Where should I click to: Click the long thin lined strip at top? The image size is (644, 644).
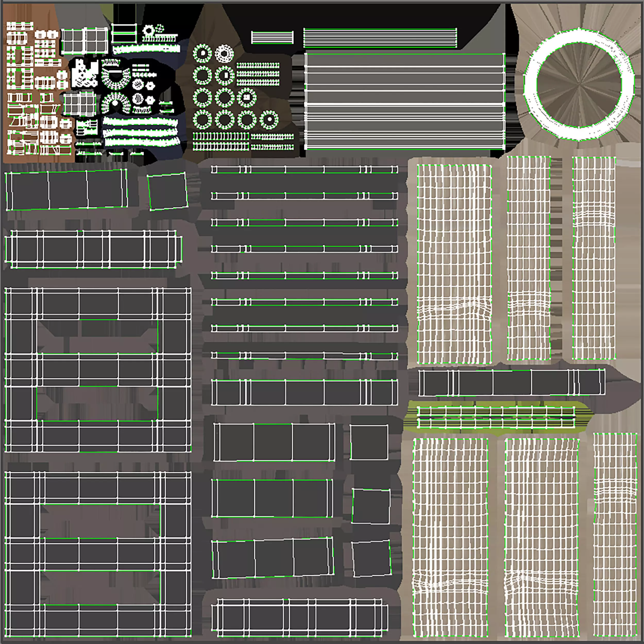click(x=380, y=38)
